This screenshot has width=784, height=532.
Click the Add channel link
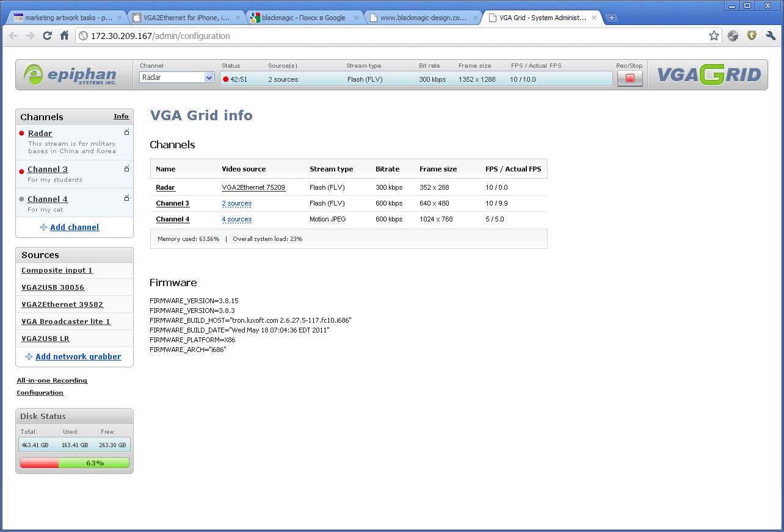(x=74, y=228)
